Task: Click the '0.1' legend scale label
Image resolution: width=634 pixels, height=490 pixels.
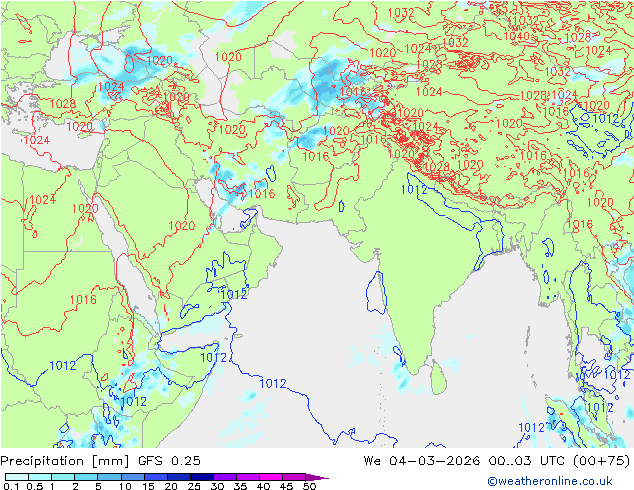Action: [x=11, y=486]
